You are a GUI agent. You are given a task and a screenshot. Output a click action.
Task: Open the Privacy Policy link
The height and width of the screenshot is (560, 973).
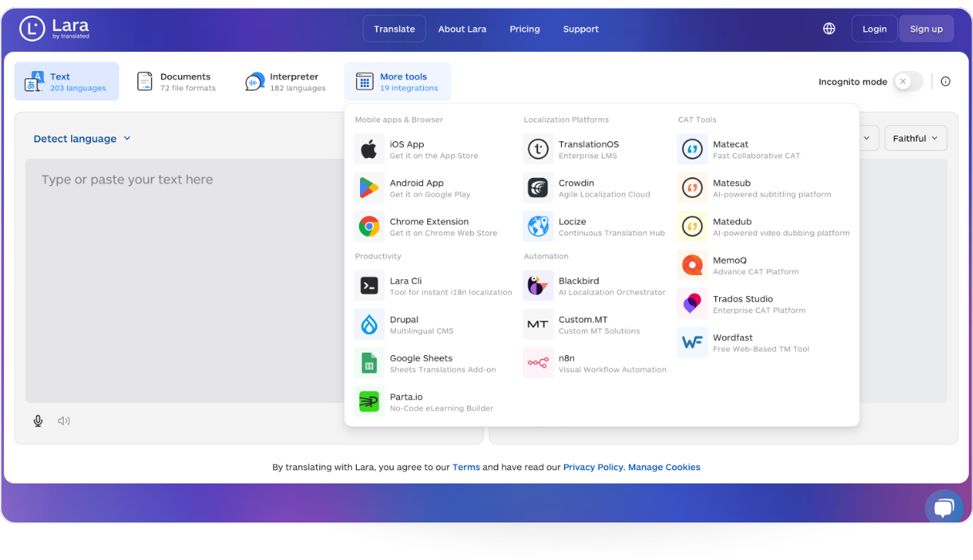coord(593,467)
